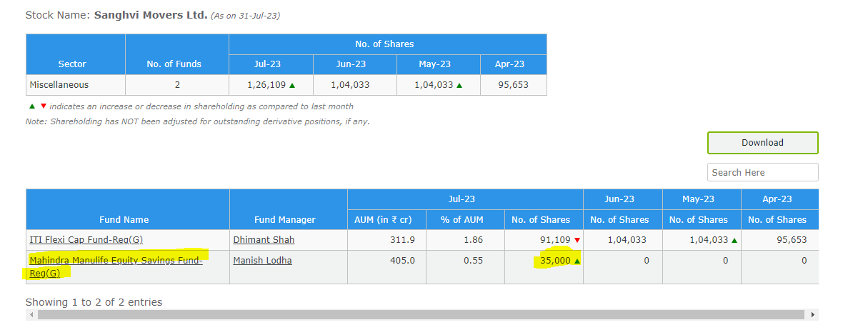
Task: Click green up triangle in legend note
Action: point(31,106)
